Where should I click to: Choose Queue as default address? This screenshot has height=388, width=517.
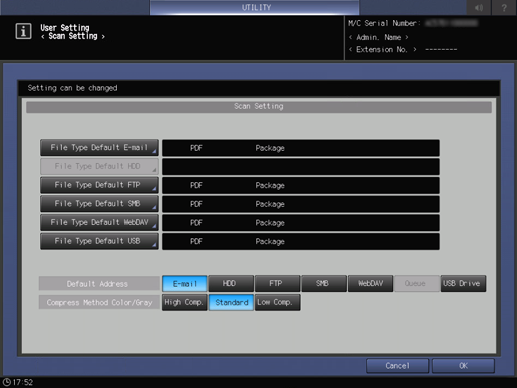[x=417, y=284]
